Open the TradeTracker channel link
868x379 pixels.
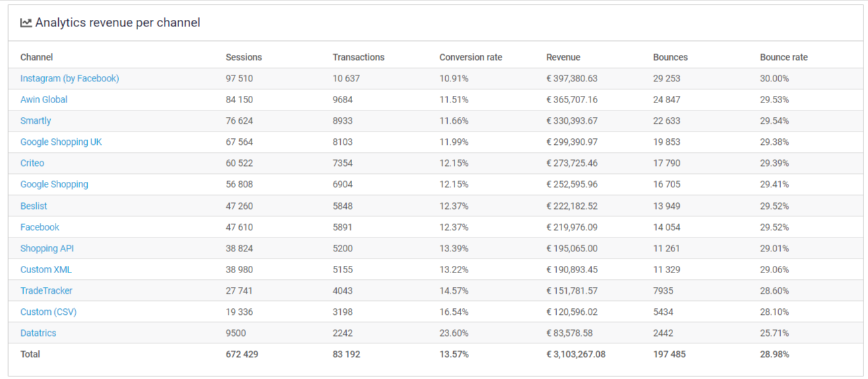click(x=46, y=290)
